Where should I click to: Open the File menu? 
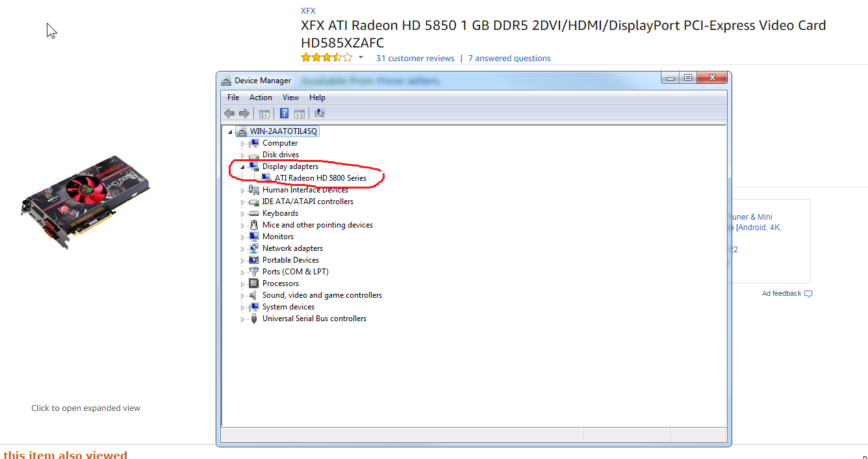point(233,98)
